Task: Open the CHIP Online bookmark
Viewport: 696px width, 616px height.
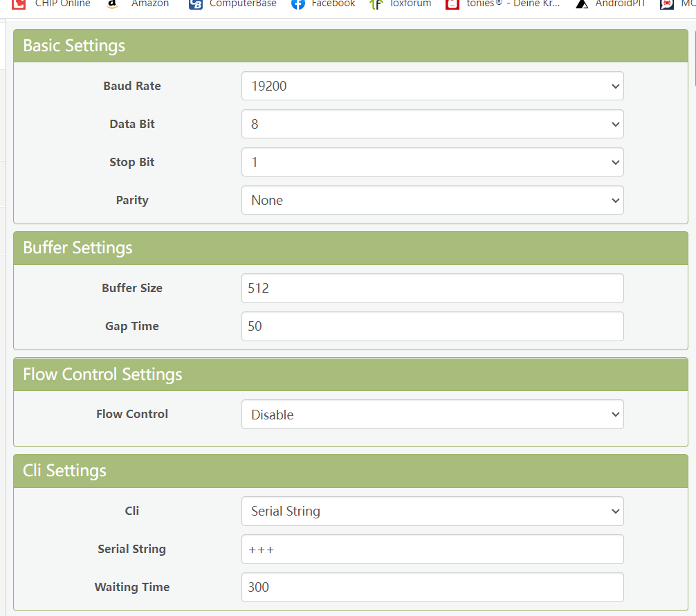Action: pos(51,4)
